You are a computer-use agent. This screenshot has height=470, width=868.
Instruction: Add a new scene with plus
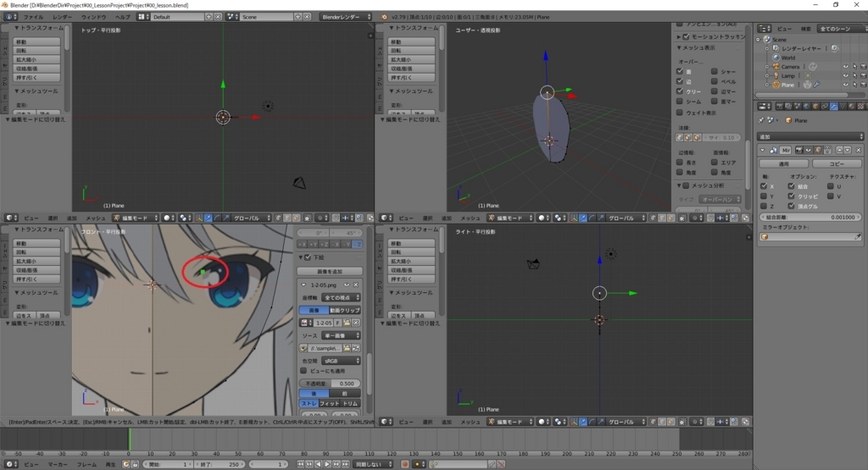click(298, 17)
